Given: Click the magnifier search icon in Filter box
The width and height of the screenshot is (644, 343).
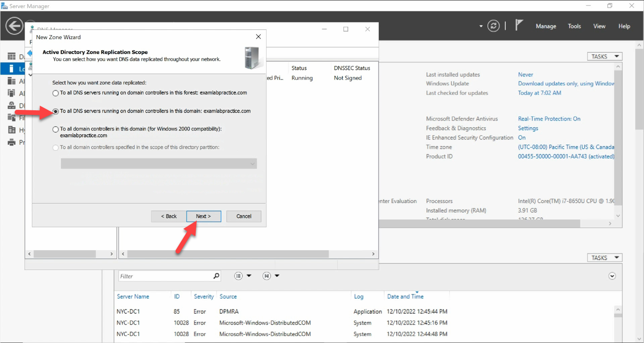Looking at the screenshot, I should [x=216, y=276].
